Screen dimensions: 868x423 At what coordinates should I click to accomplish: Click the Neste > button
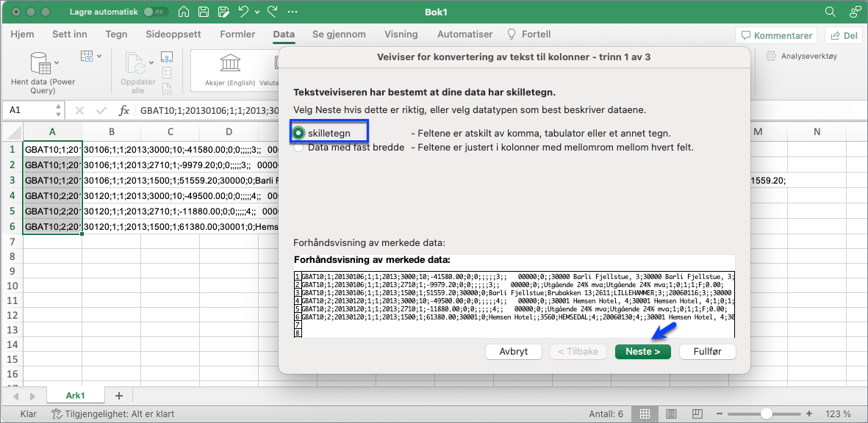pyautogui.click(x=642, y=352)
